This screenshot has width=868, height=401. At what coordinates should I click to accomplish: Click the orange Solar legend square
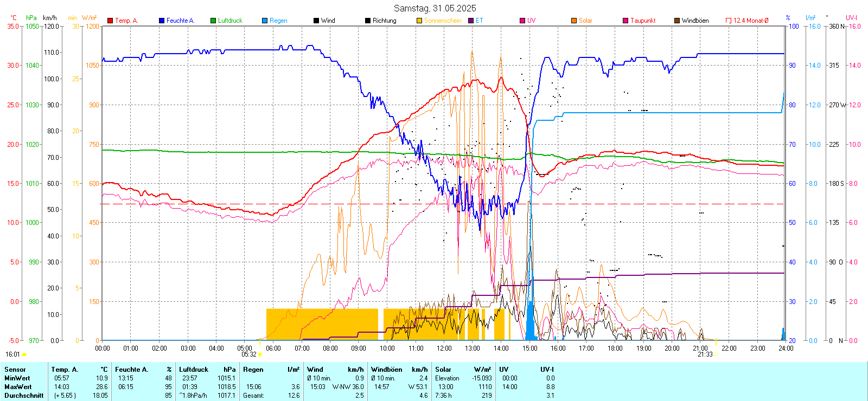574,21
